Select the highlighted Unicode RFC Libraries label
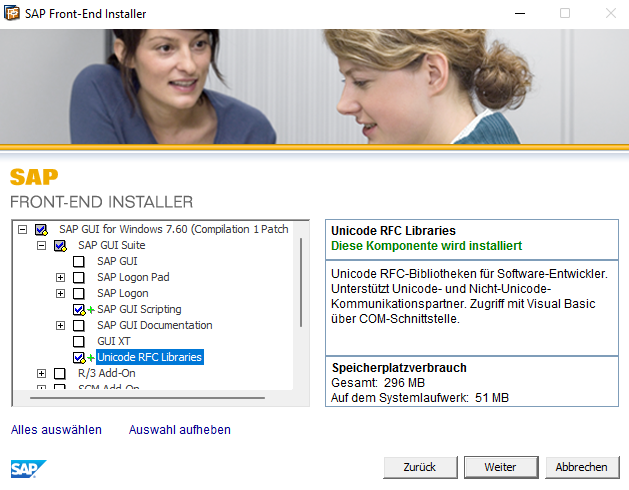 150,357
